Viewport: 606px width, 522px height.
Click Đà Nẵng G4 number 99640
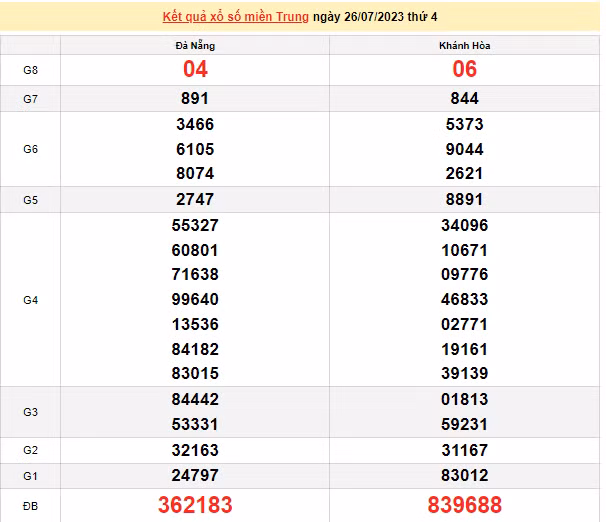pos(195,299)
